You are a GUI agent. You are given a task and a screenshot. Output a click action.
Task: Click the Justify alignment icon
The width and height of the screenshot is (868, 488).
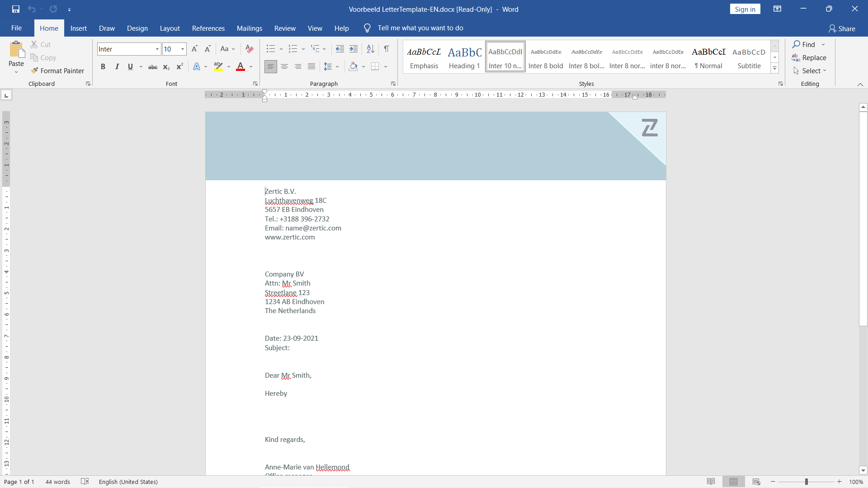tap(311, 66)
